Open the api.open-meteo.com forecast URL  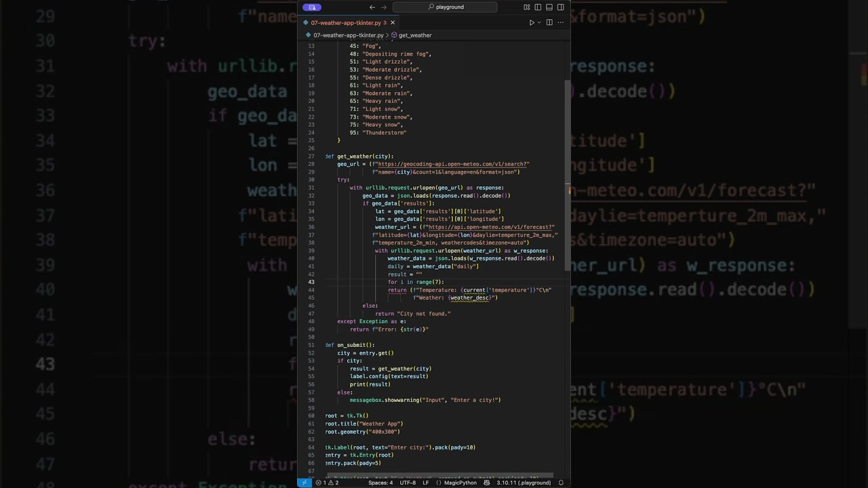coord(491,227)
